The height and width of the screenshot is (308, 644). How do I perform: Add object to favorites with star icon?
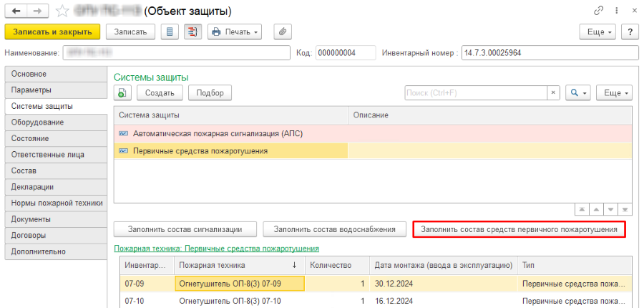[x=63, y=11]
